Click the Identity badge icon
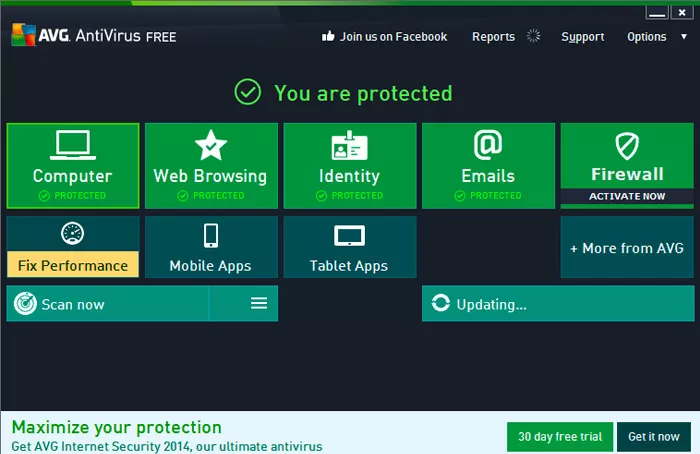The height and width of the screenshot is (454, 700). pos(350,145)
